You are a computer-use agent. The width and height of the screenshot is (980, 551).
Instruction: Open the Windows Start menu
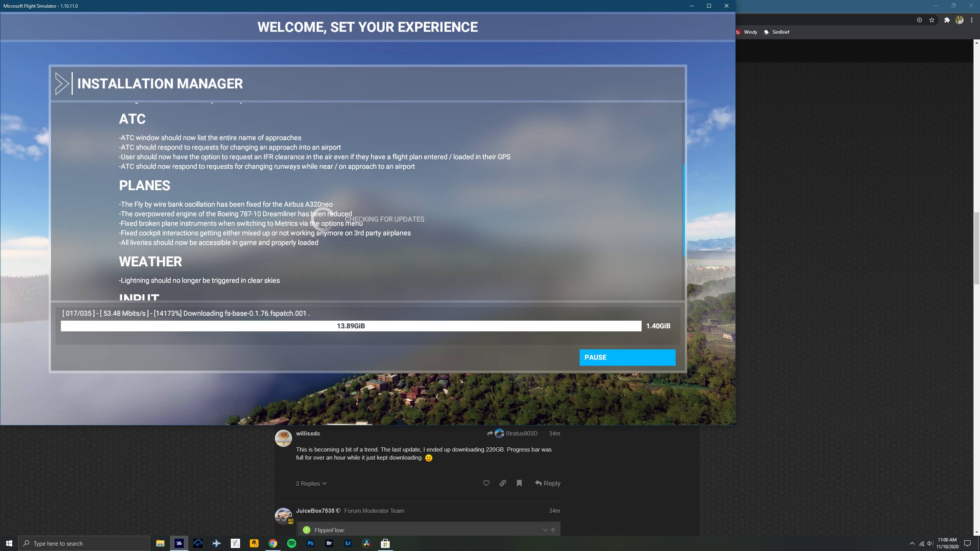(9, 543)
